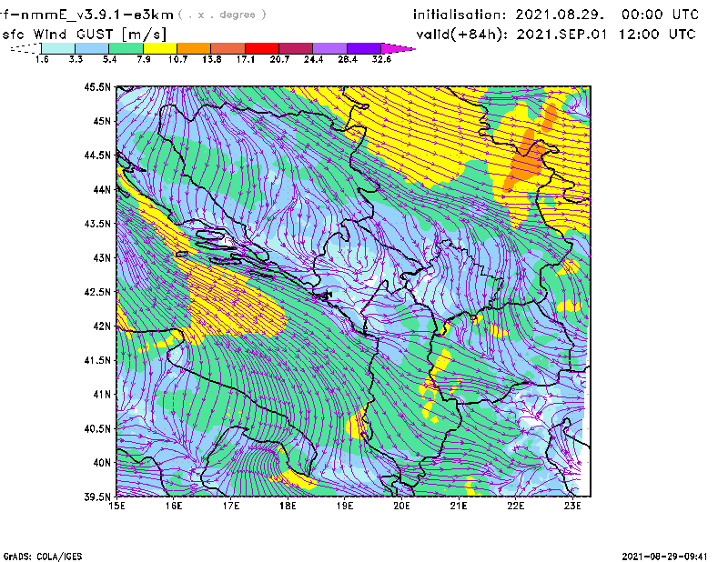This screenshot has width=728, height=562.
Task: Click the grey '( . x . degree )' text
Action: tap(222, 15)
